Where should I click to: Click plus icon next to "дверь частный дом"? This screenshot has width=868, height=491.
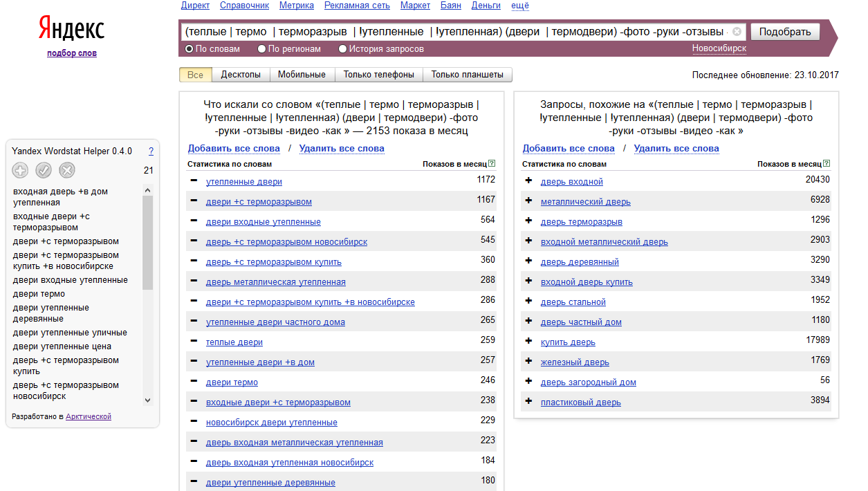point(529,322)
